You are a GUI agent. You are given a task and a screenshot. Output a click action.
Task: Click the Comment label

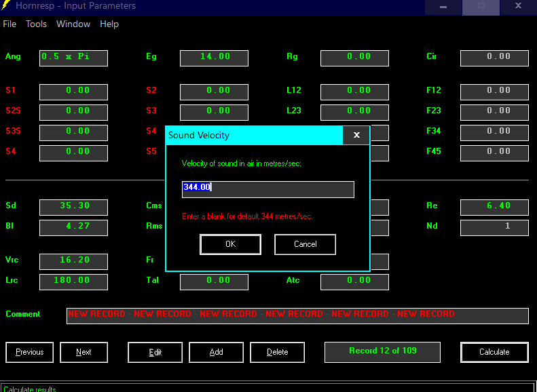[x=23, y=314]
